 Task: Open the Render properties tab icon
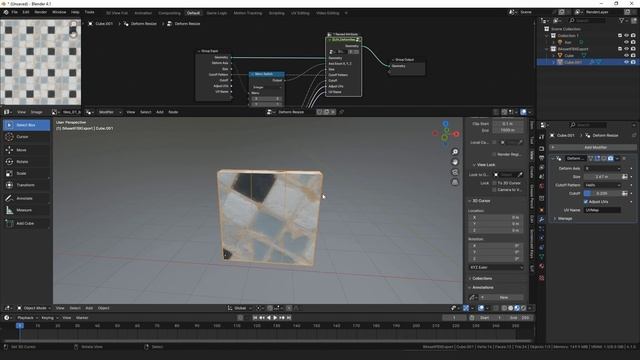tap(542, 149)
